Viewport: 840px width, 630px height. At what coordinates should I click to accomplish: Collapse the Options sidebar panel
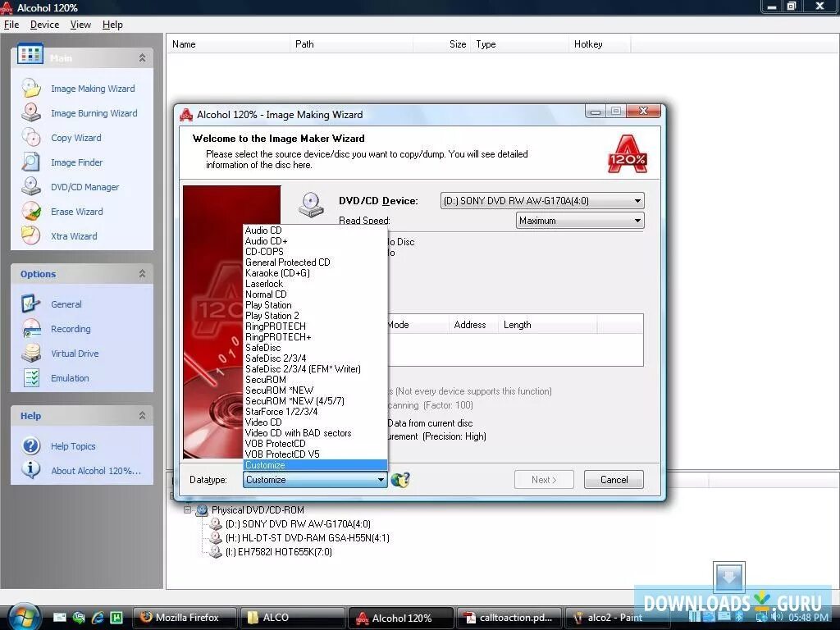[x=142, y=274]
